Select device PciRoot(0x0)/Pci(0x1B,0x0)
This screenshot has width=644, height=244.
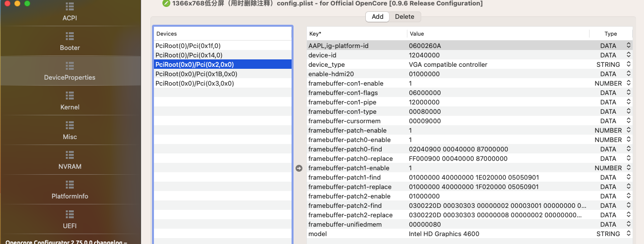pyautogui.click(x=196, y=74)
